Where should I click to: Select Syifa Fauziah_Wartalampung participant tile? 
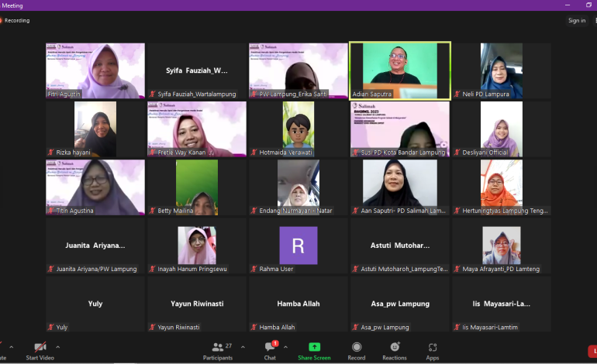(197, 70)
